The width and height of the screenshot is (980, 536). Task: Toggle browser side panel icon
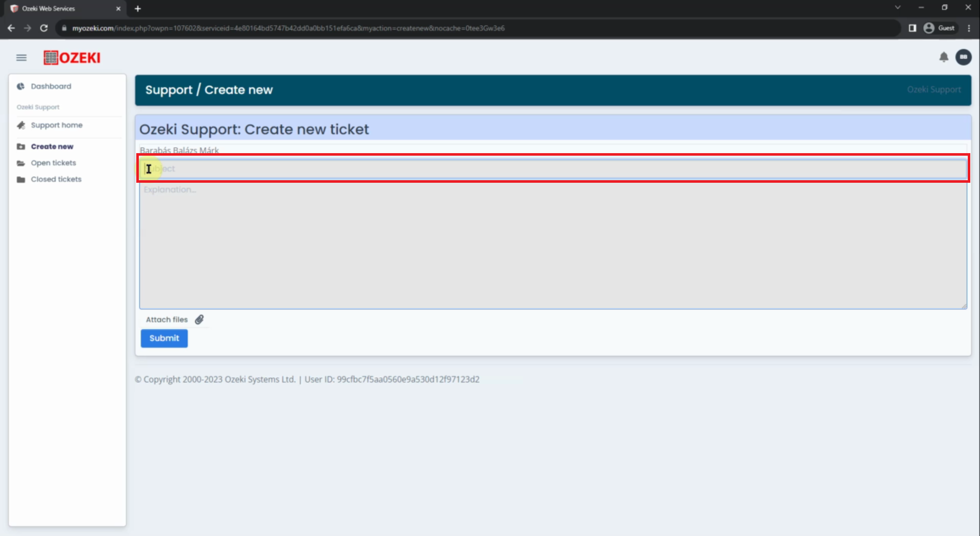coord(913,28)
